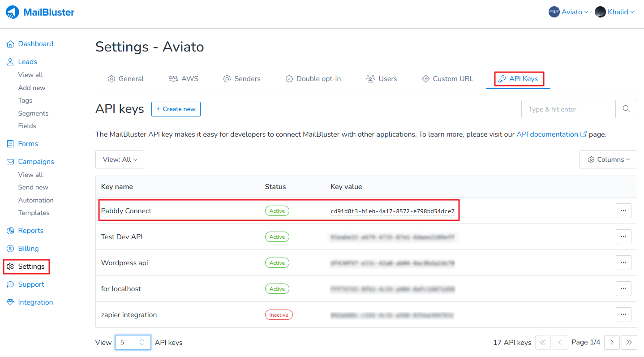Open the Columns dropdown

[x=608, y=159]
